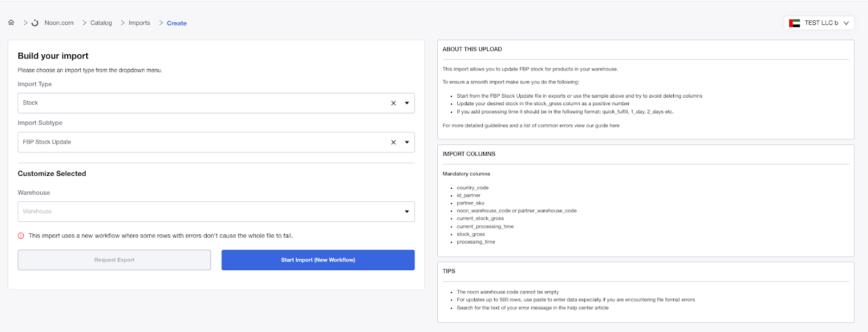Click the circular Noon.com logo icon
Viewport: 868px width, 332px height.
click(35, 23)
